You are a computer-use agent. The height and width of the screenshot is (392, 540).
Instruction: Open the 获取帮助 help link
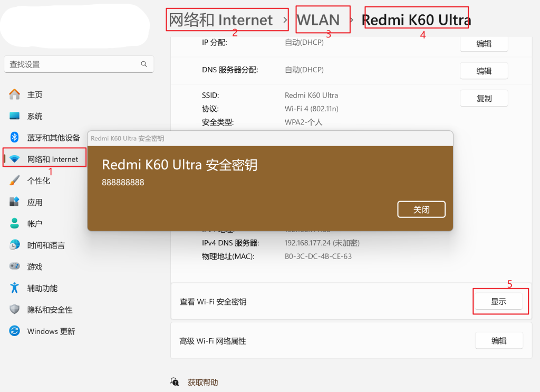tap(202, 383)
